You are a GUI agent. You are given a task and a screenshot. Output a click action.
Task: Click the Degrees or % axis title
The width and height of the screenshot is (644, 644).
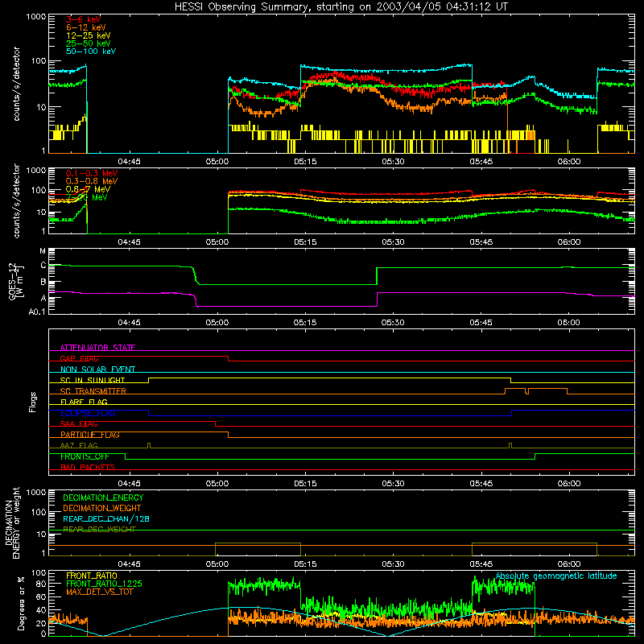click(21, 603)
